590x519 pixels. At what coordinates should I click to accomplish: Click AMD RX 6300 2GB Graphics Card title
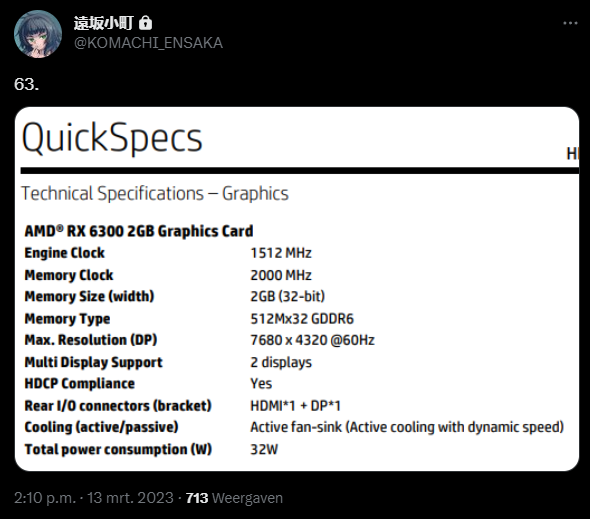click(x=139, y=231)
